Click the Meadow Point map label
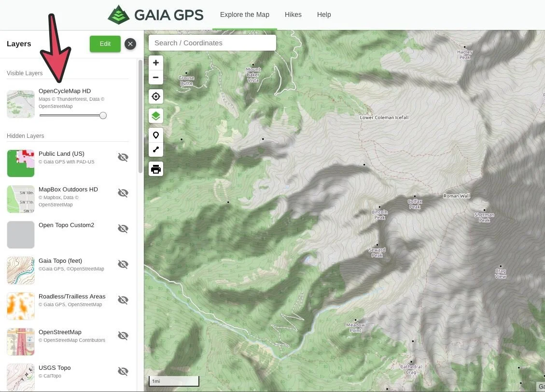 (356, 328)
